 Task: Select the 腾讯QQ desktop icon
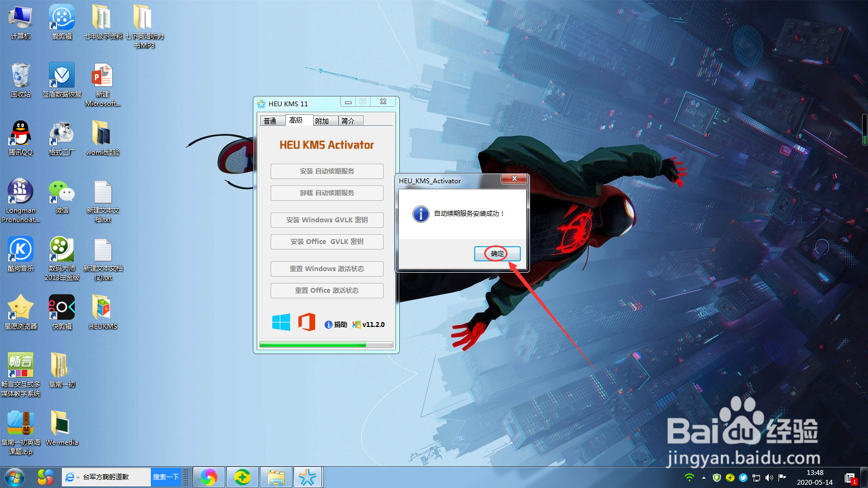(x=21, y=138)
